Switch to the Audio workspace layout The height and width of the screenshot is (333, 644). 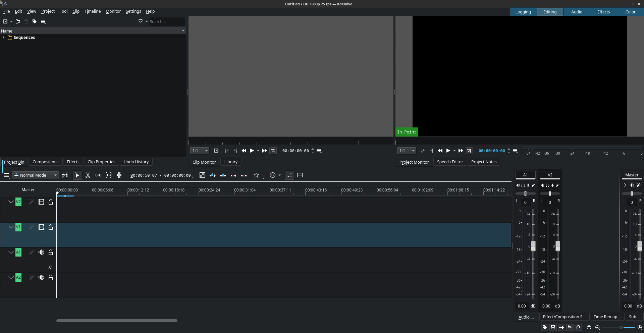pyautogui.click(x=576, y=12)
